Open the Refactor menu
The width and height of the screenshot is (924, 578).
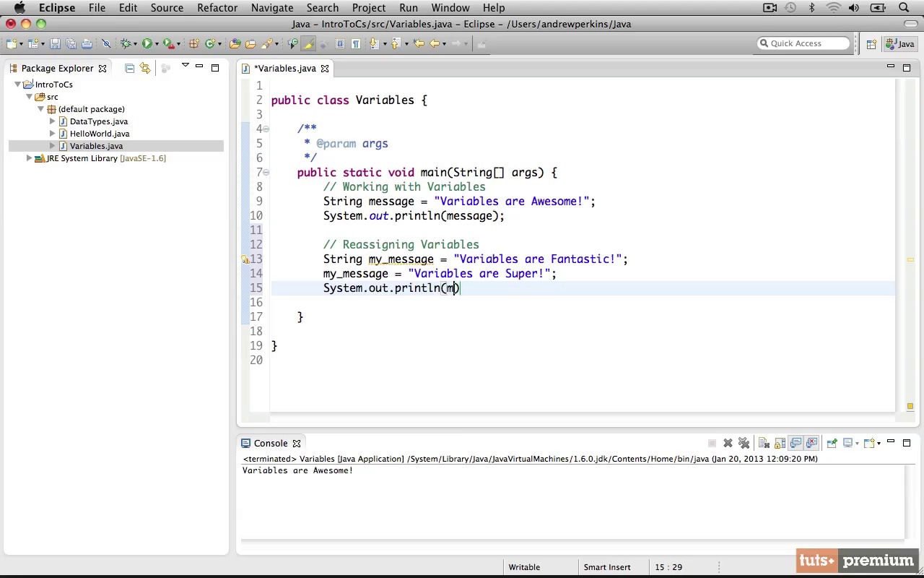(x=217, y=8)
